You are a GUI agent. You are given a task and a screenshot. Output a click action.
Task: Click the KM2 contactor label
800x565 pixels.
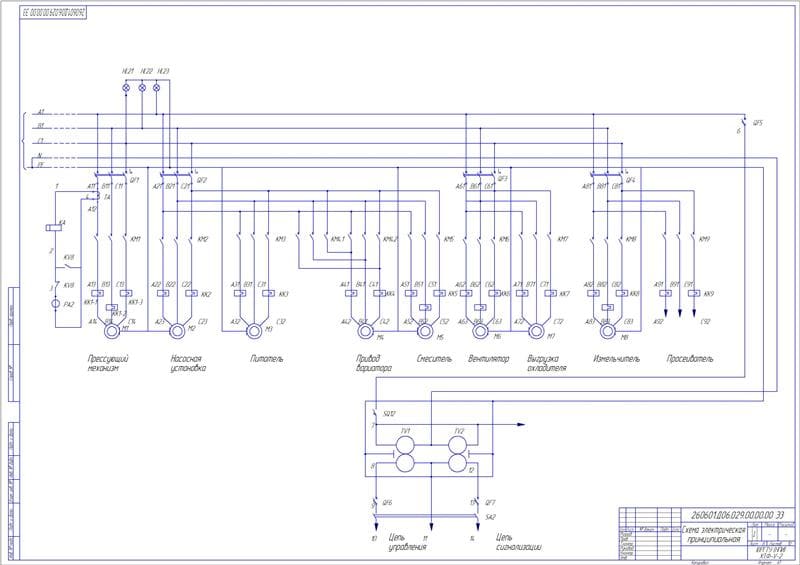(203, 239)
